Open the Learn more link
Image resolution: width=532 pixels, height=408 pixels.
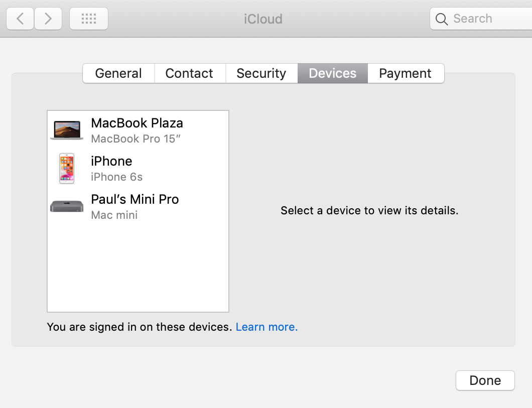coord(267,327)
